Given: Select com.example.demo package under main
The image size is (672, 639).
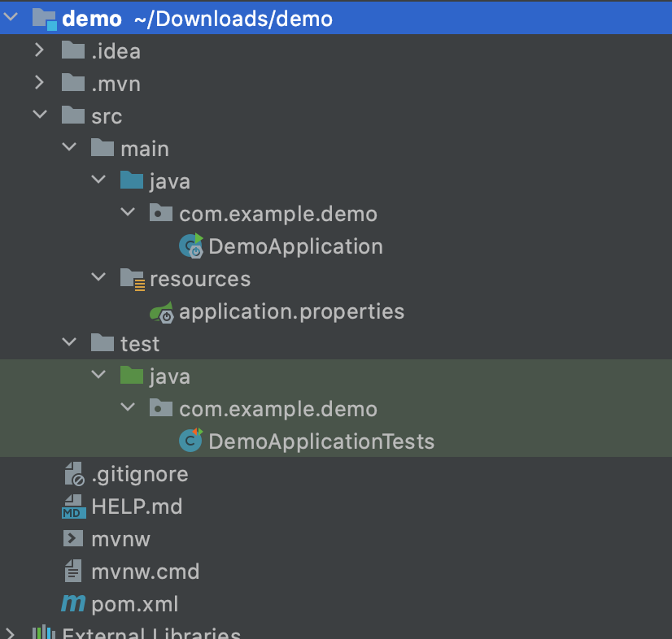Looking at the screenshot, I should tap(278, 214).
